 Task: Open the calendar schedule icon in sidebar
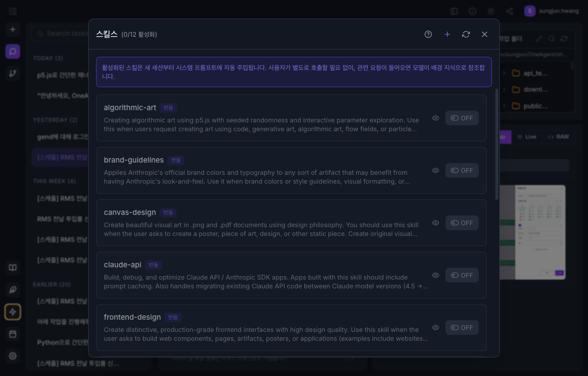pos(13,334)
